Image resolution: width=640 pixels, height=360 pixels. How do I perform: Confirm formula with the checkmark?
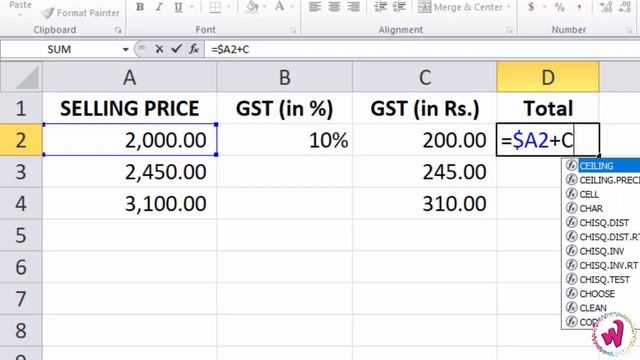point(176,49)
